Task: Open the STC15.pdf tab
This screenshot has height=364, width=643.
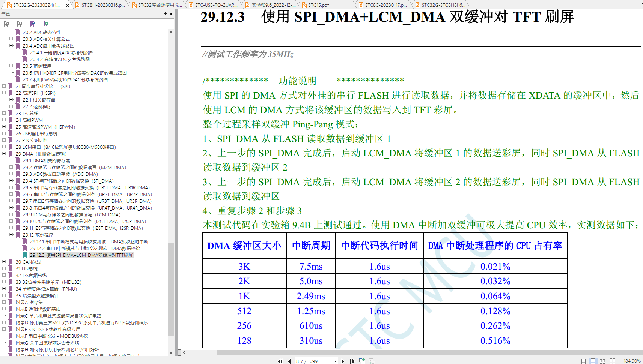Action: pos(318,5)
